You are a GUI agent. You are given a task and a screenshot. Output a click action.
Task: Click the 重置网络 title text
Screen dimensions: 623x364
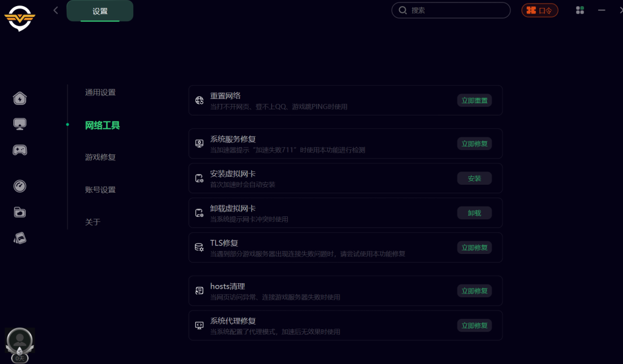[x=225, y=95]
